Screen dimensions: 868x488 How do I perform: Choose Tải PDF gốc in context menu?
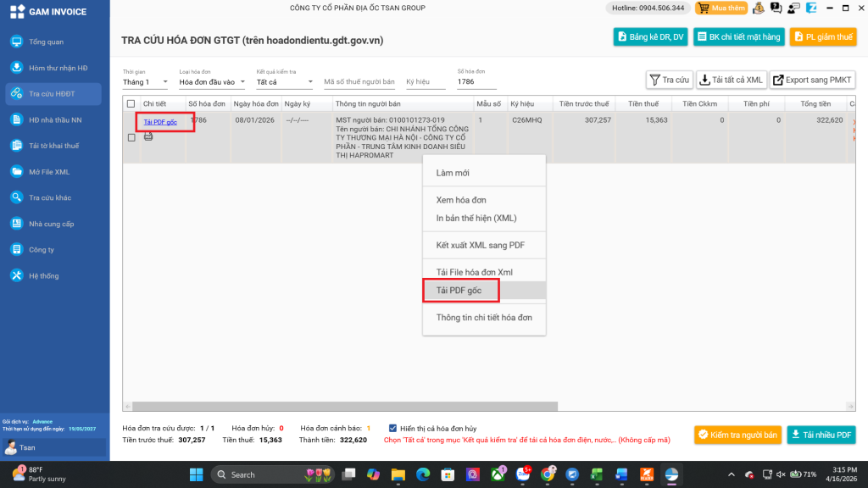click(x=459, y=291)
